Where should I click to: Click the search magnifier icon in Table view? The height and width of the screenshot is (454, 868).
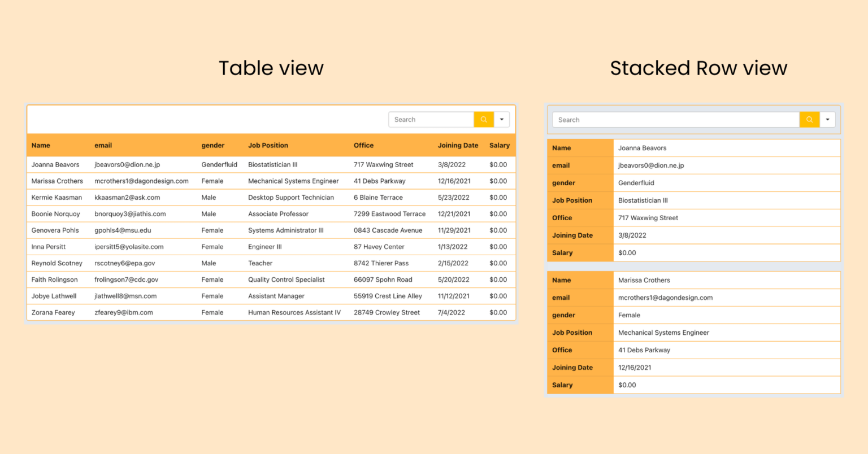click(x=484, y=119)
